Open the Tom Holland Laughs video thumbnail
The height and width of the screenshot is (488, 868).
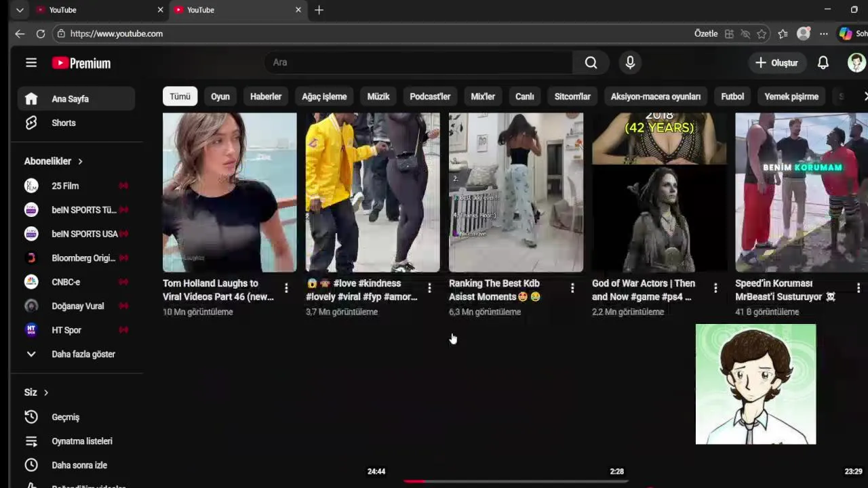click(x=230, y=192)
